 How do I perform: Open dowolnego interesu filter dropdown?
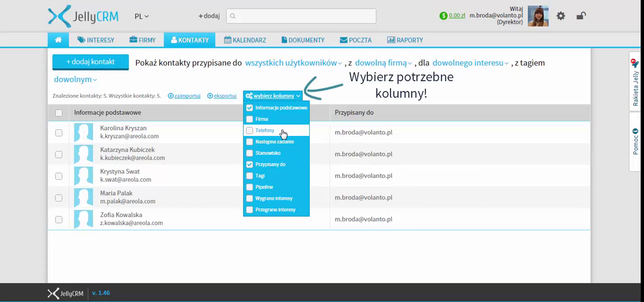click(x=470, y=63)
